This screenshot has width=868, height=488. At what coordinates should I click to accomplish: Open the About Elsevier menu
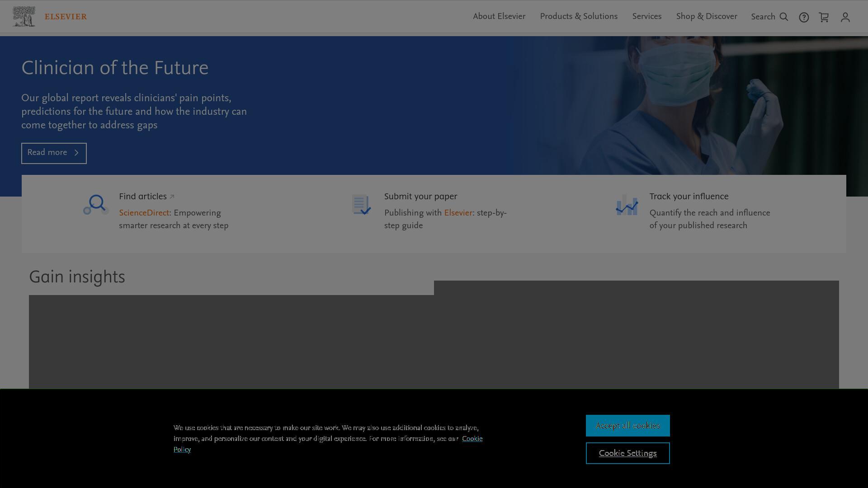(x=499, y=17)
